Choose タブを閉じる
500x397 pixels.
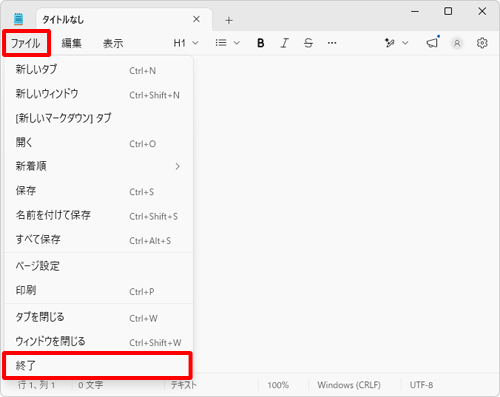(99, 317)
